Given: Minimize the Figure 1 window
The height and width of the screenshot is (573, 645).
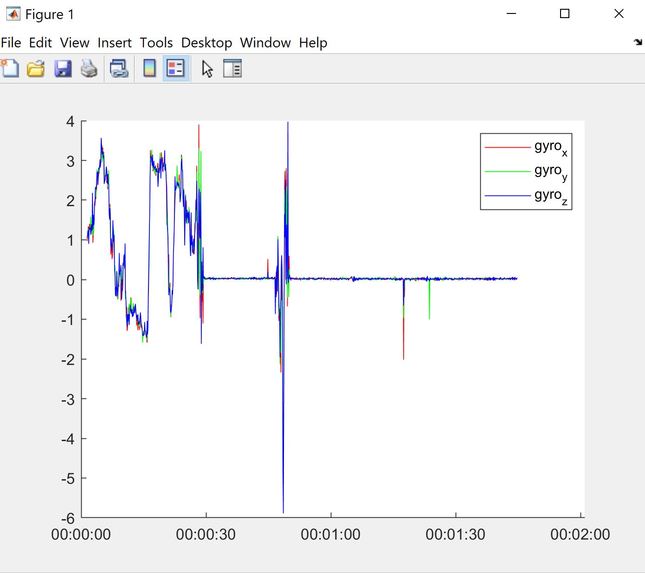Looking at the screenshot, I should pos(511,14).
